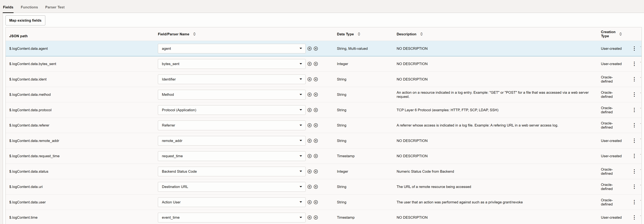Sort by Description column
The height and width of the screenshot is (224, 644).
point(421,34)
